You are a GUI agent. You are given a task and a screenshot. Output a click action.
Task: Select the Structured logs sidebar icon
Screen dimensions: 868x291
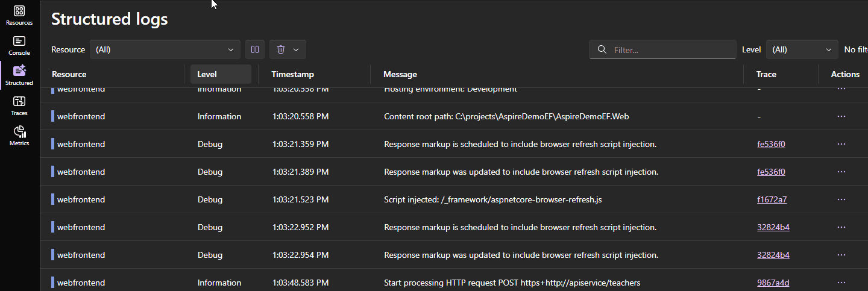[19, 72]
